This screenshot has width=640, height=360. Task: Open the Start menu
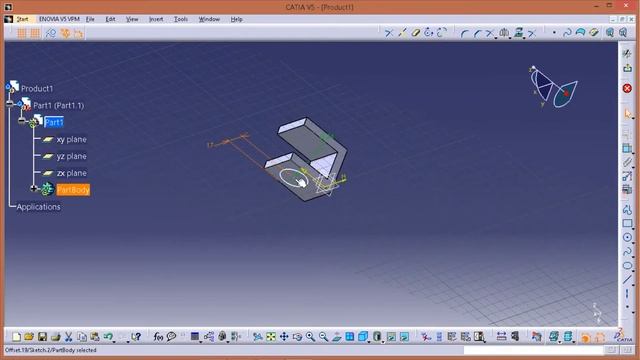[x=22, y=19]
